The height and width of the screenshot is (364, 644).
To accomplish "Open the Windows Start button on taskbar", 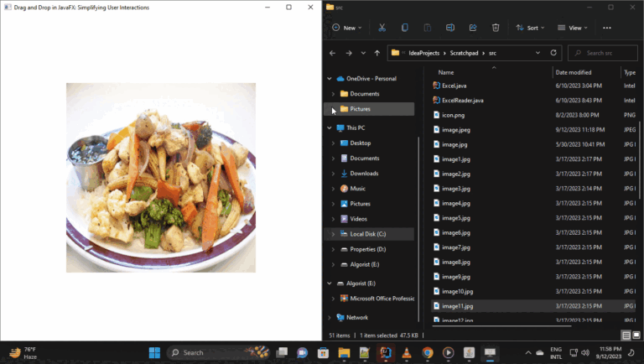I will (x=154, y=352).
